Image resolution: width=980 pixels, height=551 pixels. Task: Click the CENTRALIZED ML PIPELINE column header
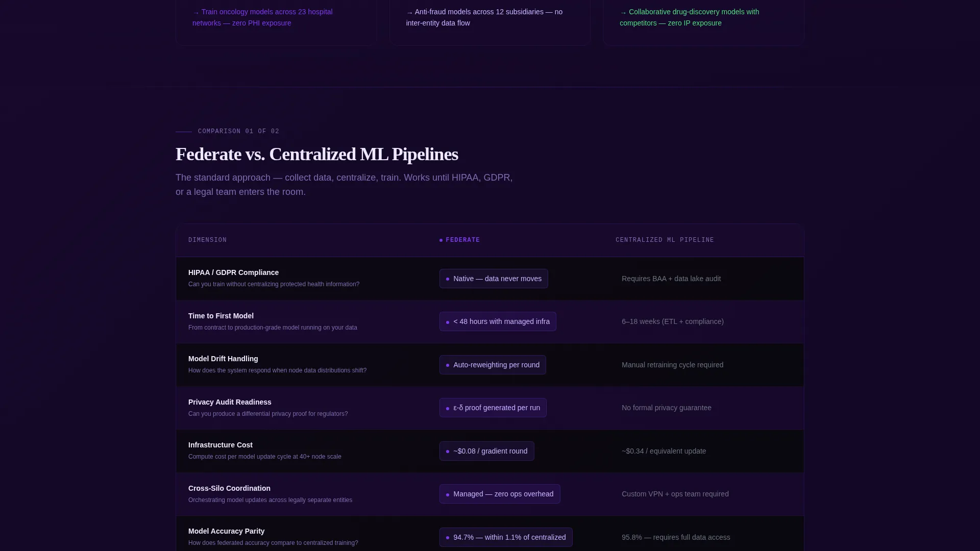[x=665, y=240]
